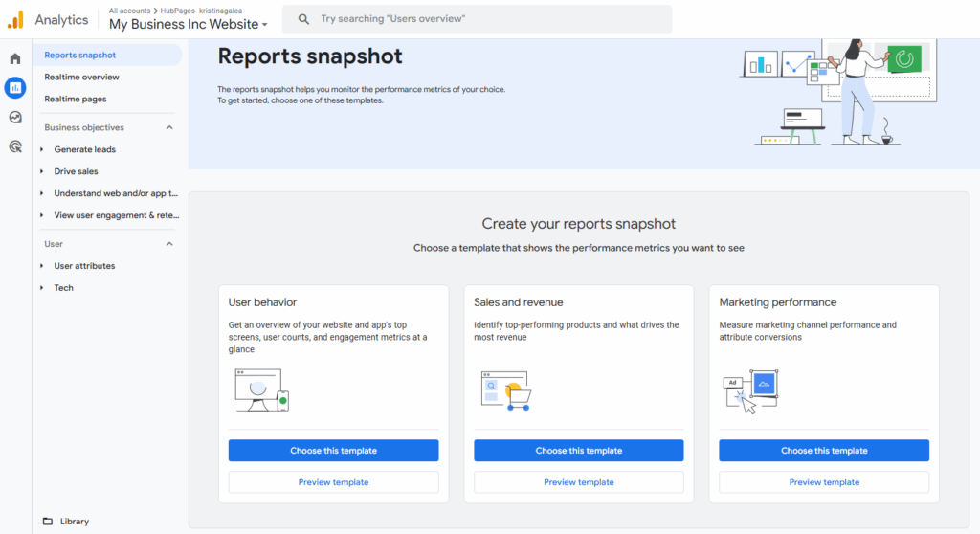Screen dimensions: 980x534
Task: Click the Library folder icon
Action: [48, 521]
